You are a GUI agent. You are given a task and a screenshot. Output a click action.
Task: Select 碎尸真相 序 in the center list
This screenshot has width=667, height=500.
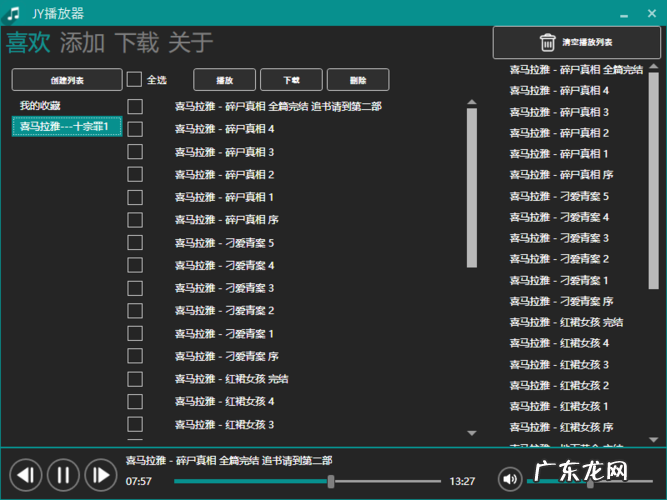coord(227,220)
